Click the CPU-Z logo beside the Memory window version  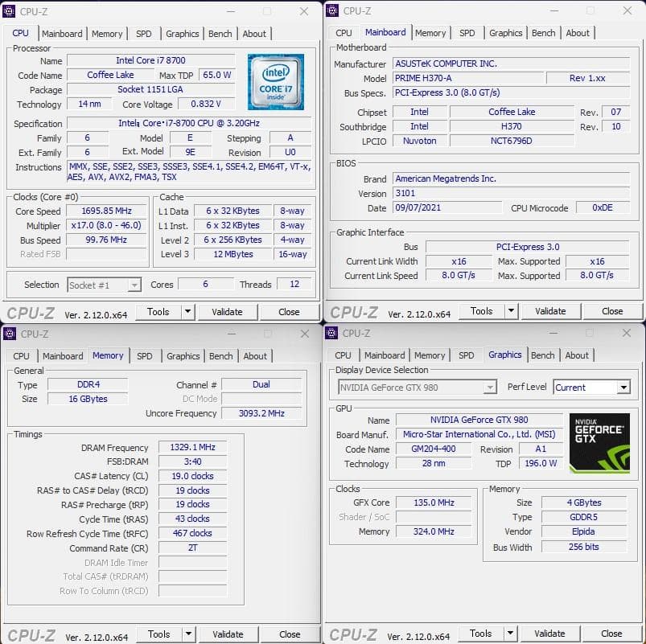[x=32, y=634]
